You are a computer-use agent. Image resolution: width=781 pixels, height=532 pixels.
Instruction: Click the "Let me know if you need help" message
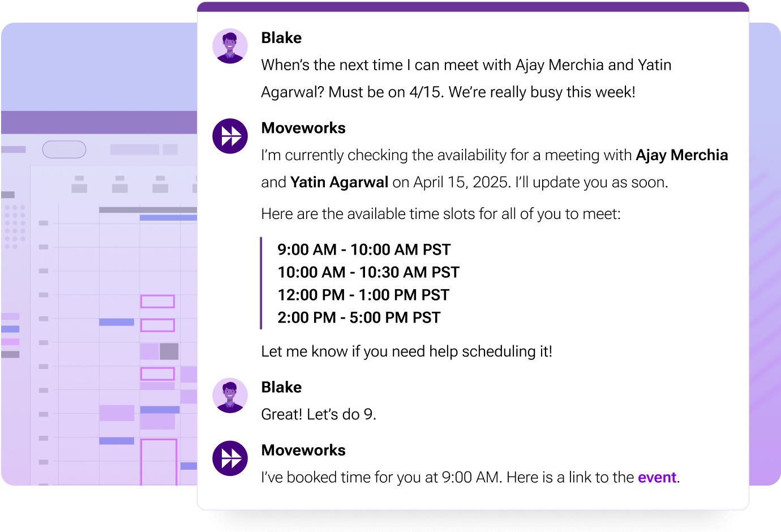(x=406, y=351)
